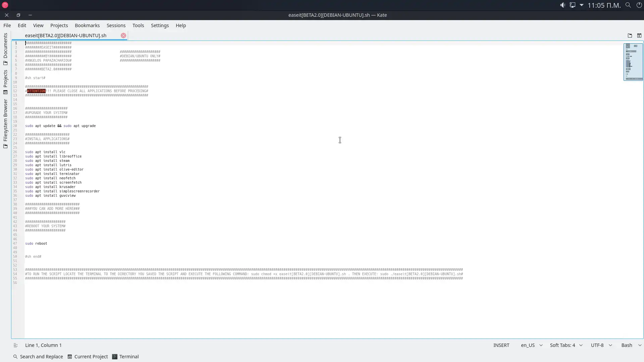Expand the system tray arrow
This screenshot has width=644, height=362.
coord(581,5)
